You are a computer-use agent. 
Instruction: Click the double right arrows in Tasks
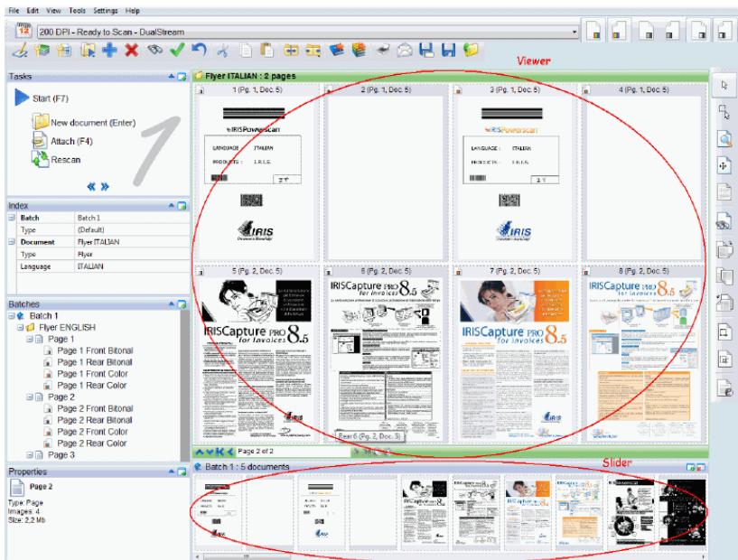(105, 187)
